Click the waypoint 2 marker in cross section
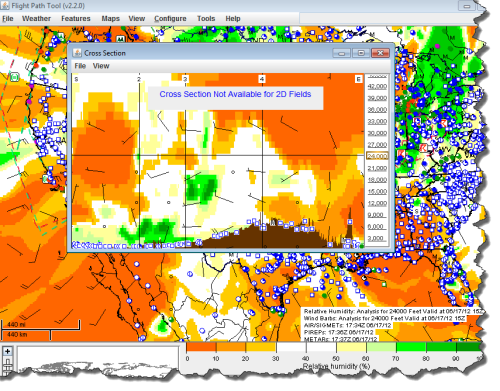The width and height of the screenshot is (500, 391). 139,79
